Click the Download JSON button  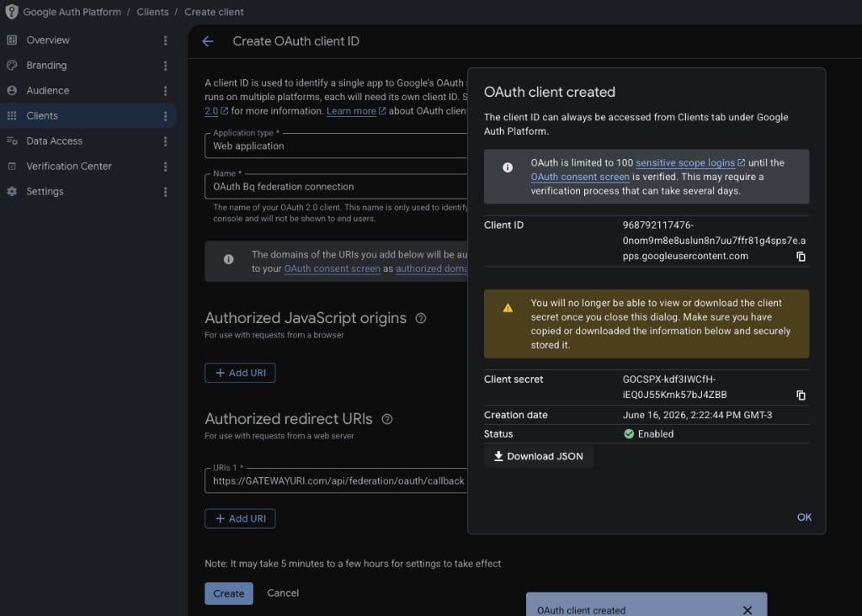click(x=539, y=456)
